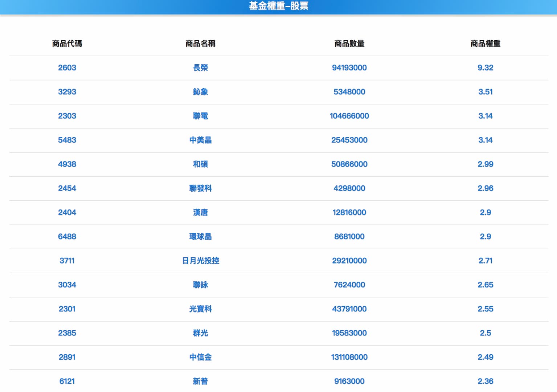Click weight value 2.36
The image size is (557, 392).
point(485,381)
